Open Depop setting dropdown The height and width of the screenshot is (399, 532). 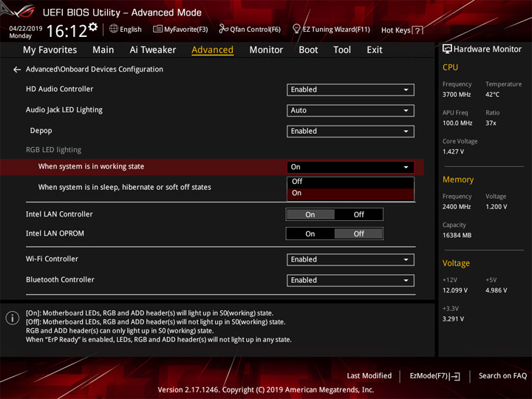pos(350,131)
